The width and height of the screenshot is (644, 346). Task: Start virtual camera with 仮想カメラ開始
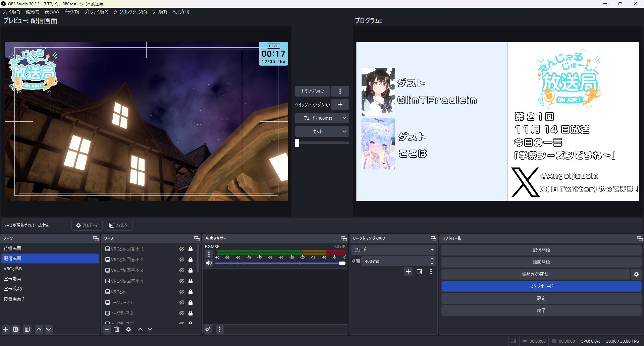click(535, 274)
